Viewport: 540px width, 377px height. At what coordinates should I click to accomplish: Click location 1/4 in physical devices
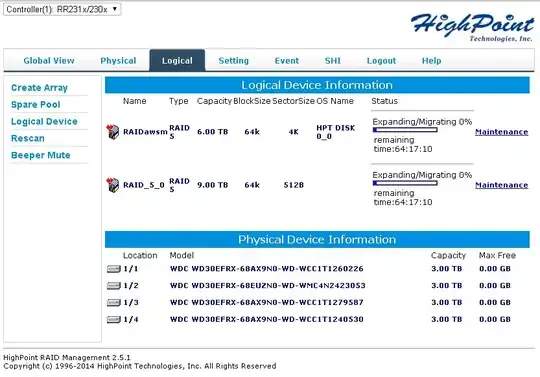click(x=131, y=320)
